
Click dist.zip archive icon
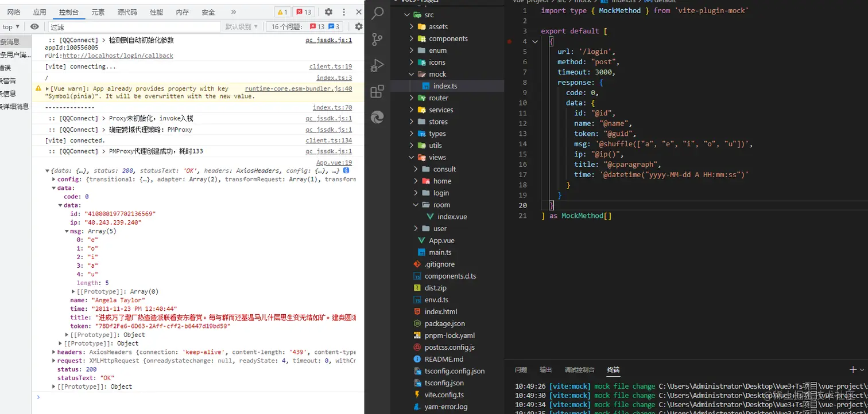tap(417, 288)
